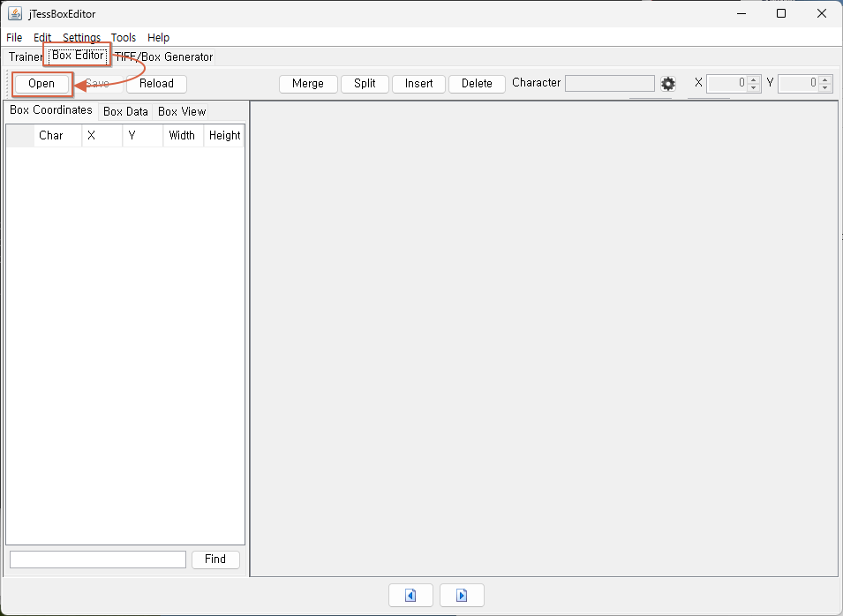Click the Merge button
The width and height of the screenshot is (843, 616).
308,84
